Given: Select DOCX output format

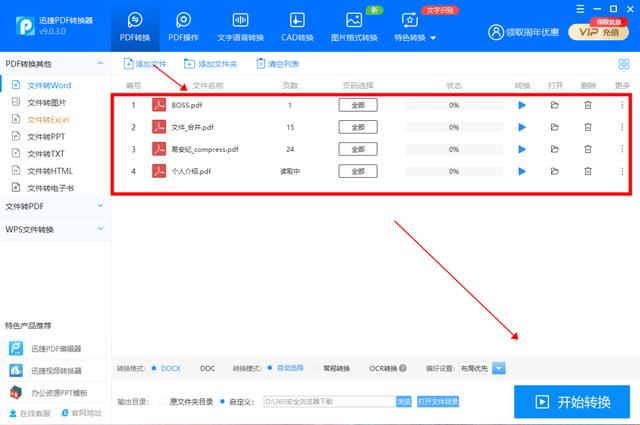Looking at the screenshot, I should [166, 368].
